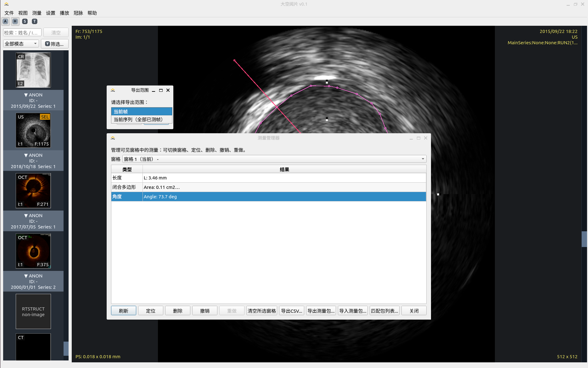The image size is (588, 368).
Task: Select the OCT thumbnail with F:271
Action: (x=33, y=191)
